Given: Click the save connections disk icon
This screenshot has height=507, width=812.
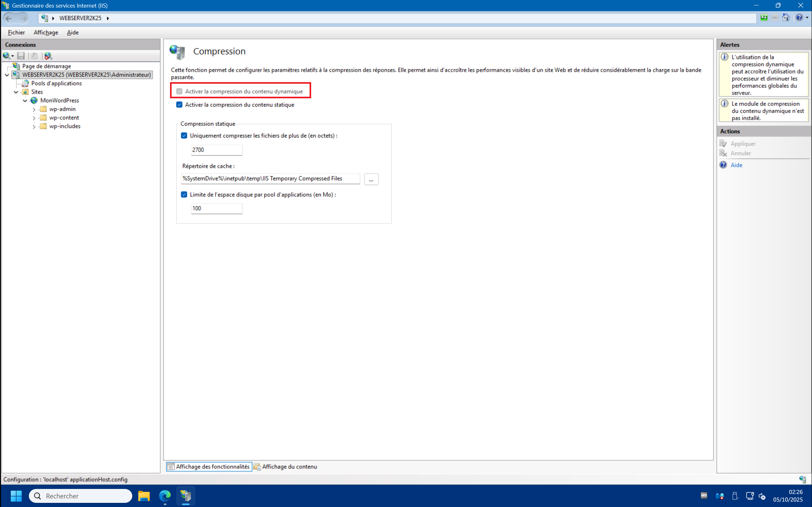Looking at the screenshot, I should pyautogui.click(x=21, y=56).
